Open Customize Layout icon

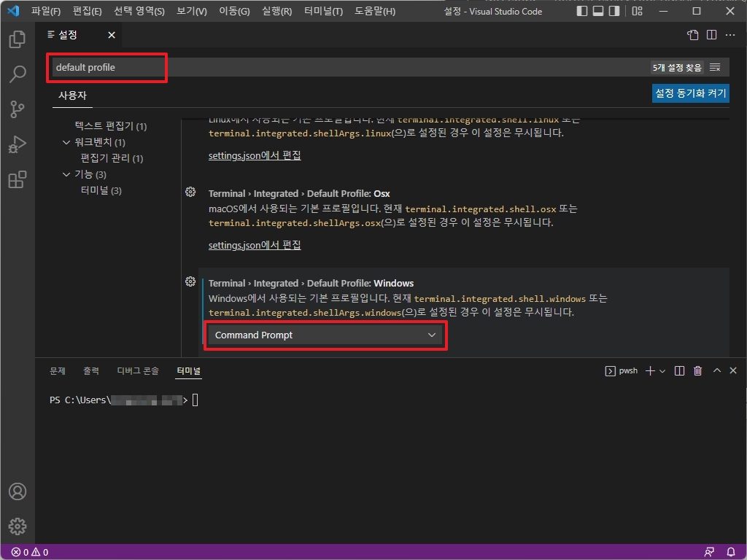tap(637, 11)
